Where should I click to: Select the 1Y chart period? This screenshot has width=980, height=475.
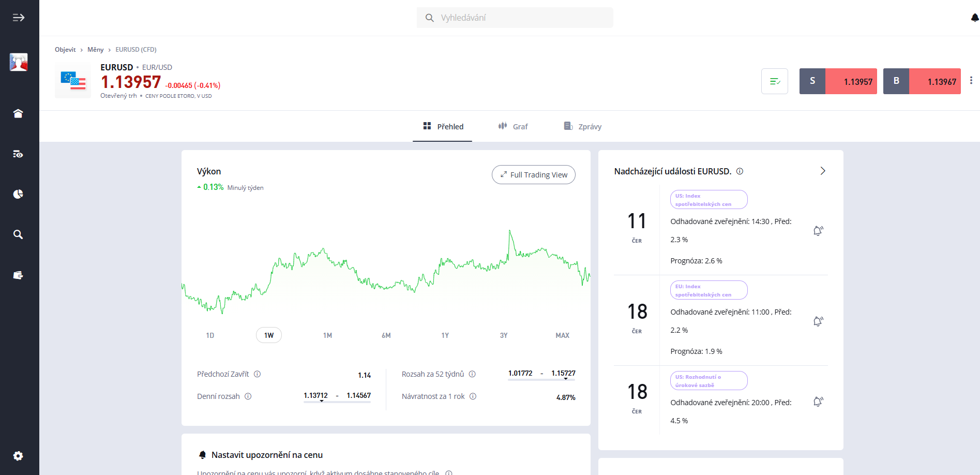(445, 335)
